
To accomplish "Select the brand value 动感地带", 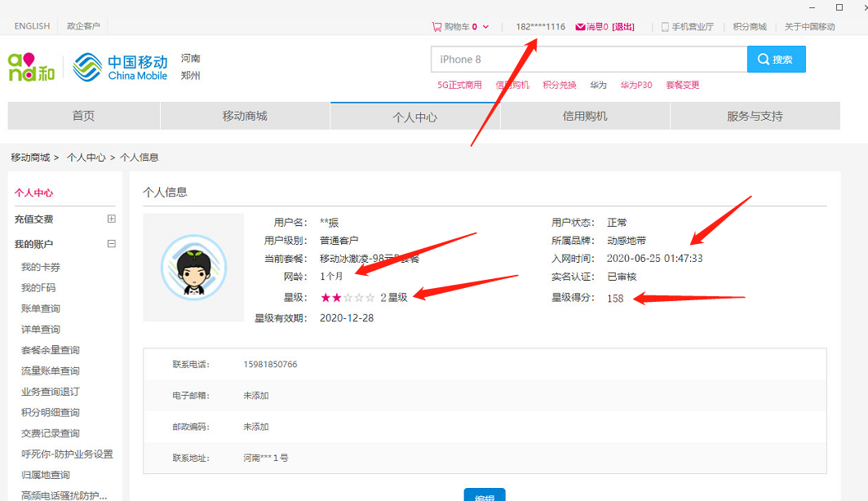I will click(x=627, y=241).
